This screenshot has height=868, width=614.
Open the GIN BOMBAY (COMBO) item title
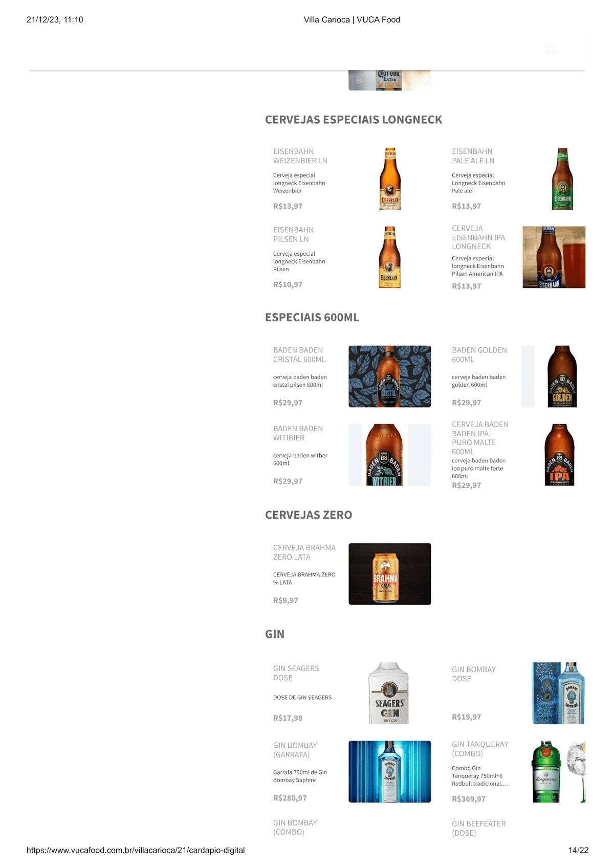(x=295, y=827)
